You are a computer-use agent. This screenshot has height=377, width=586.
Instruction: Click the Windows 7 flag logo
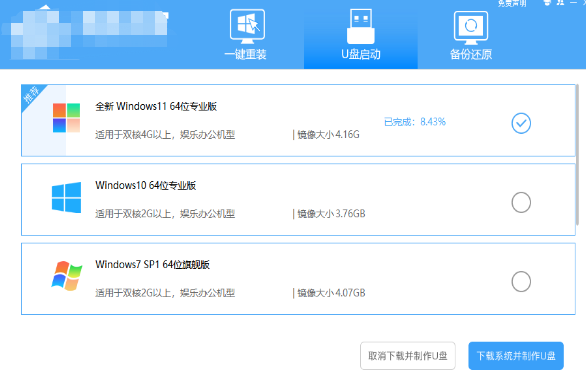point(67,276)
